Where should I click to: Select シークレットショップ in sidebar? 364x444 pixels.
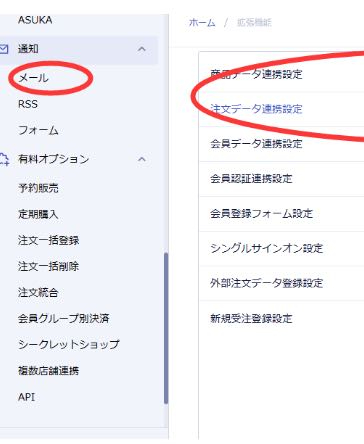coord(69,344)
